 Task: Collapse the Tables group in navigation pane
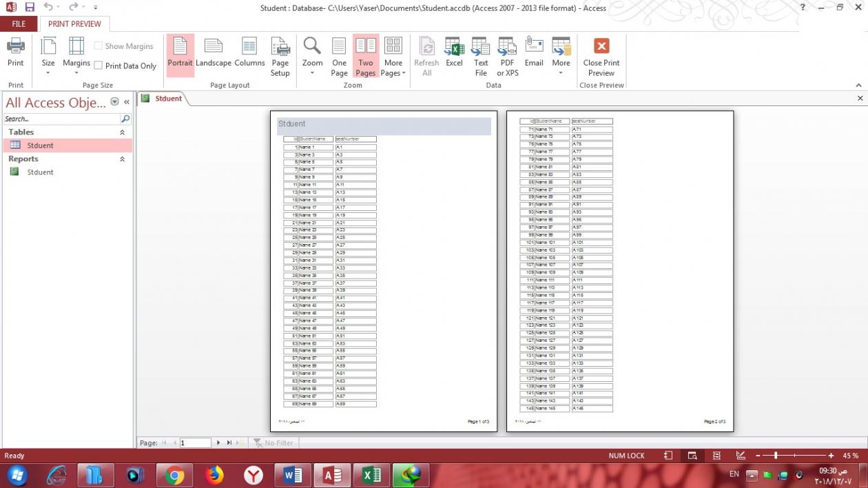123,132
